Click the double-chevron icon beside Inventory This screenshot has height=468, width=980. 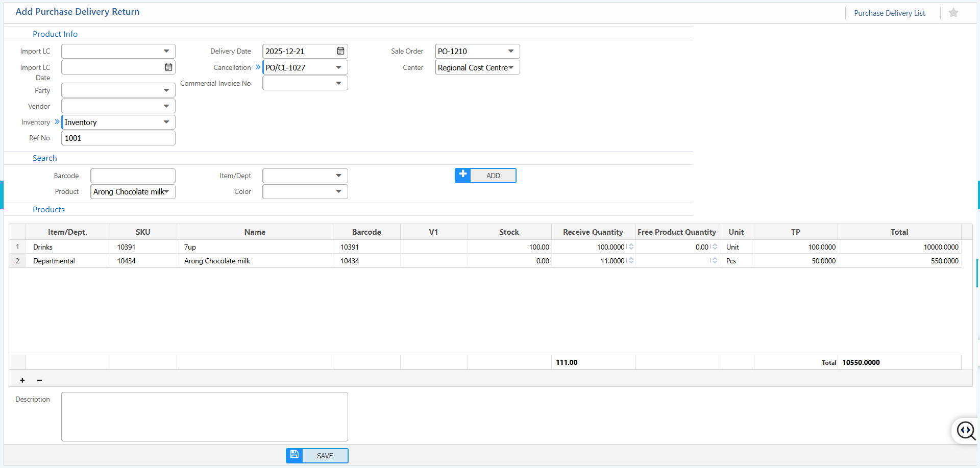(x=57, y=121)
